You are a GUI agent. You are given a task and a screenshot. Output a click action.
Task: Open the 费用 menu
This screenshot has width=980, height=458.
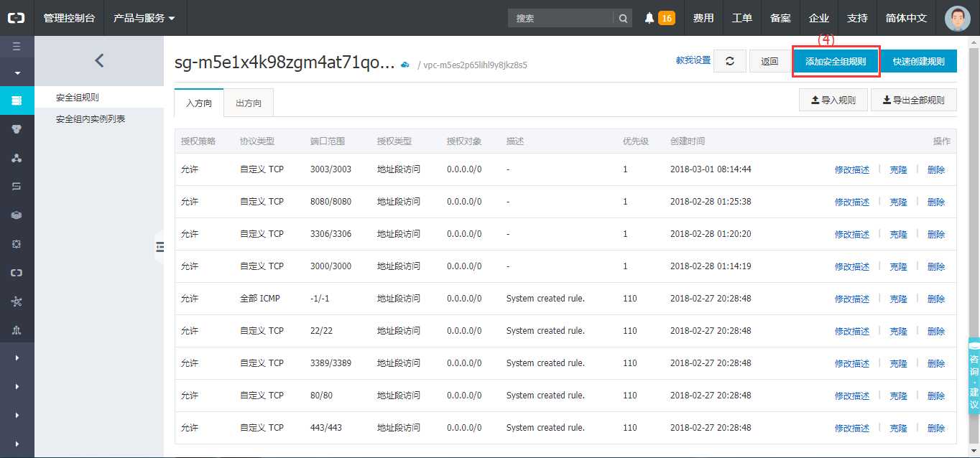(703, 18)
